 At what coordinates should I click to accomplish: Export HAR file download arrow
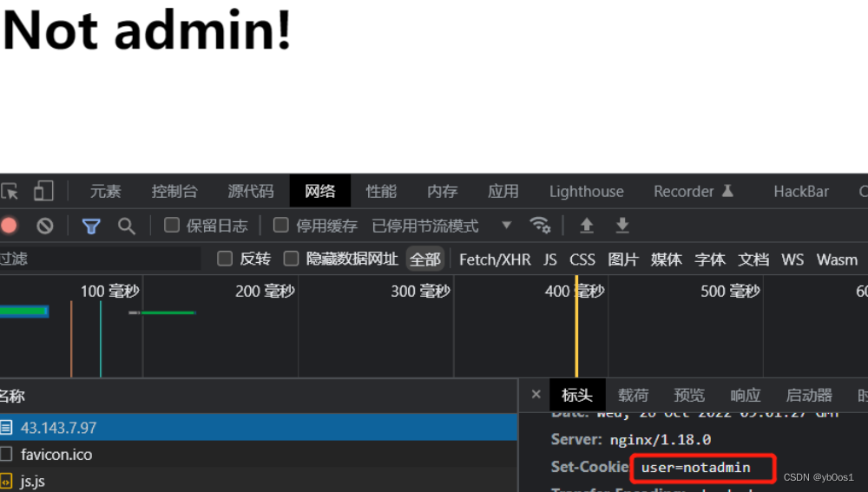coord(622,226)
